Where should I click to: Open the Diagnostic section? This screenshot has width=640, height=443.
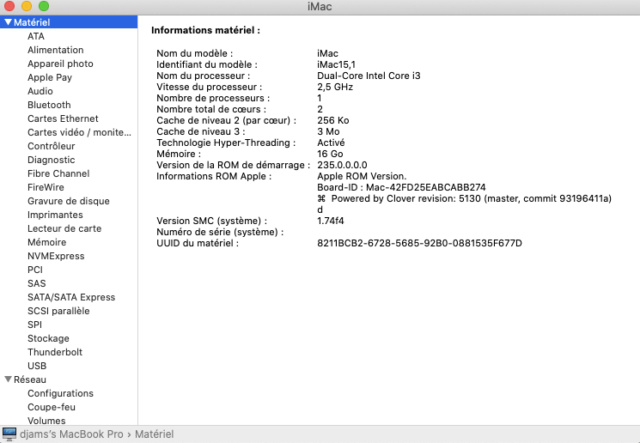click(51, 160)
